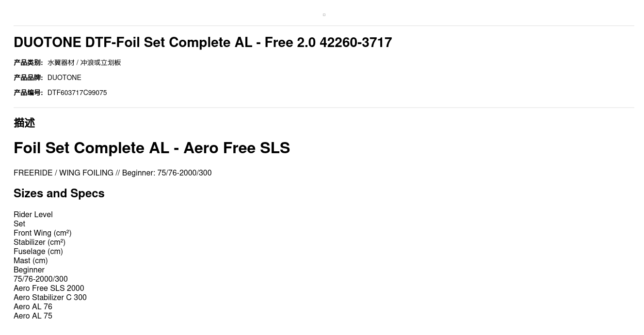The image size is (644, 335).
Task: Click the 描述 section heading
Action: 24,123
